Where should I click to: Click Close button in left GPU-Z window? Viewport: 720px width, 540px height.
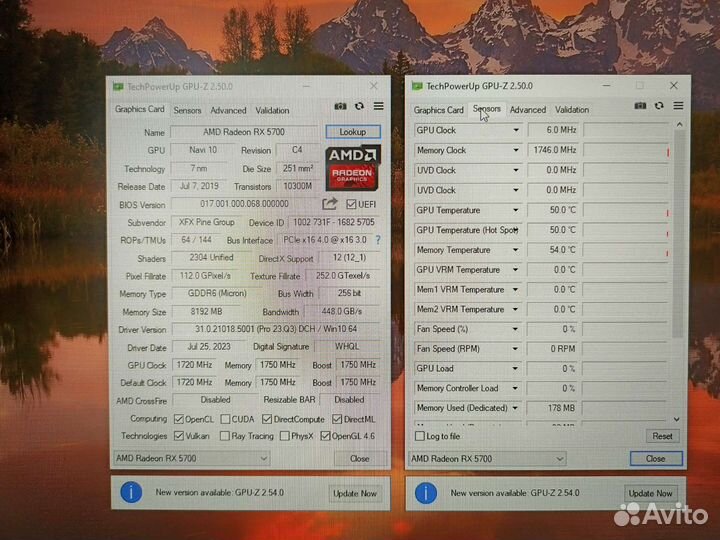(360, 459)
